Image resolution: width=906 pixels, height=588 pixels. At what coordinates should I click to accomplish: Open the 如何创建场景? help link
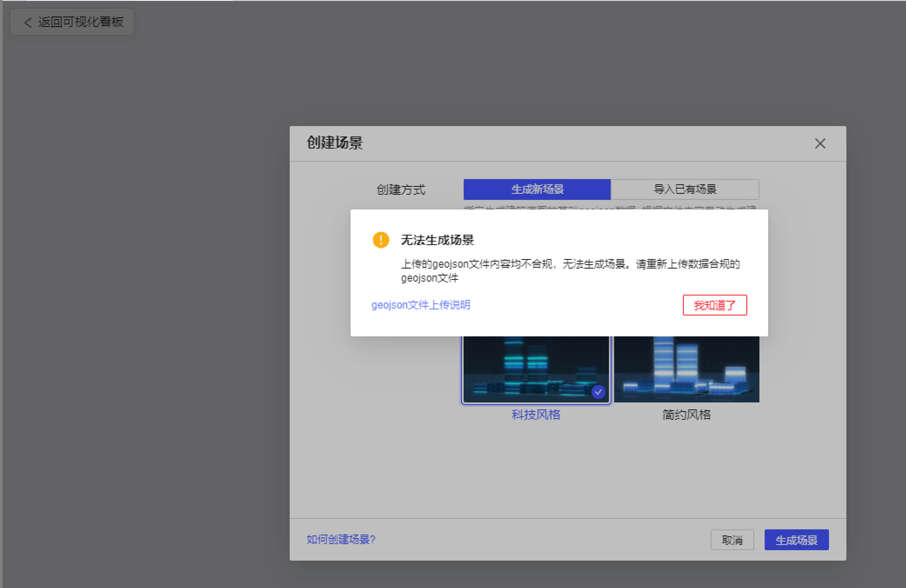click(341, 539)
